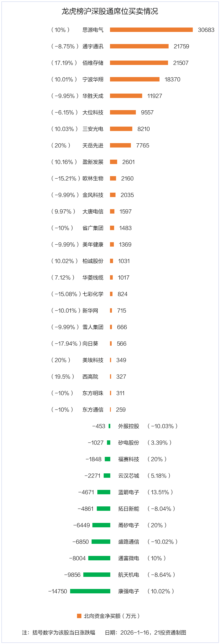The image size is (220, 644).
Task: Select the green bar for 航天机电
Action: click(97, 575)
